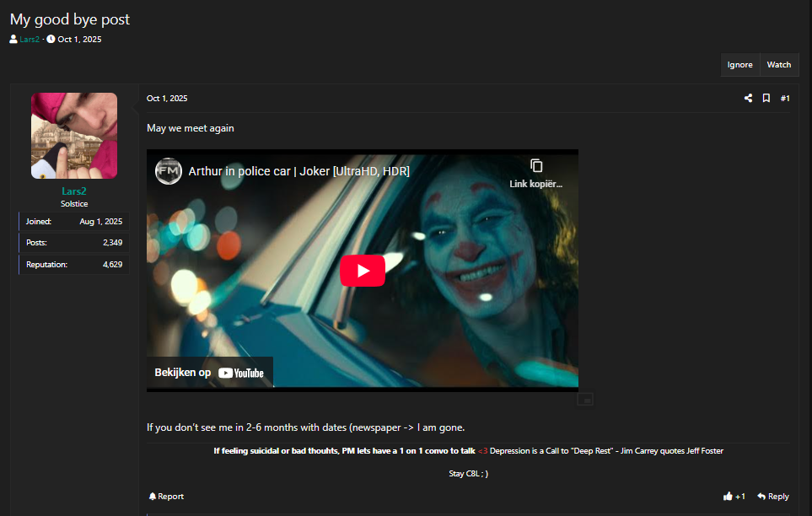
Task: Click the Lars2 author link below the thread title
Action: (30, 40)
